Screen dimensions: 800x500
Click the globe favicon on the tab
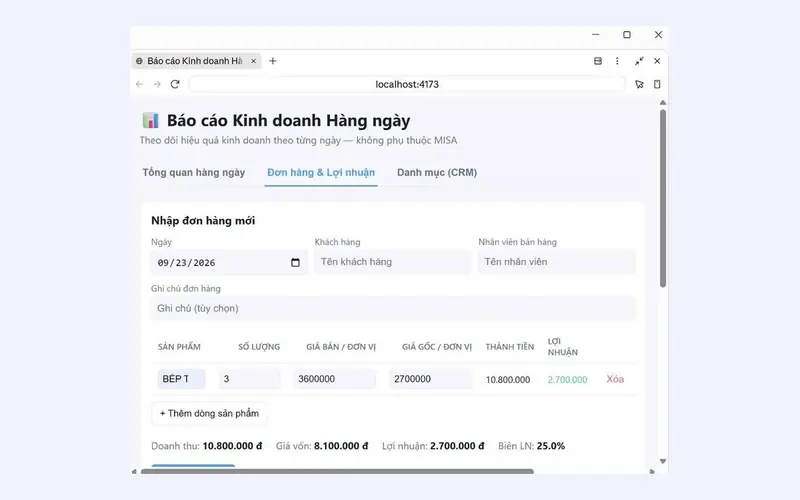139,61
